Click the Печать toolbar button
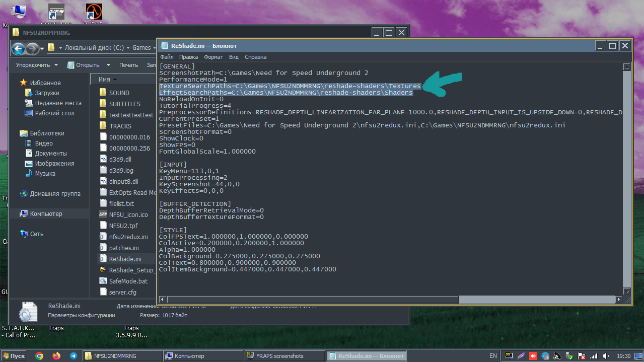Viewport: 644px width, 362px height. coord(128,65)
